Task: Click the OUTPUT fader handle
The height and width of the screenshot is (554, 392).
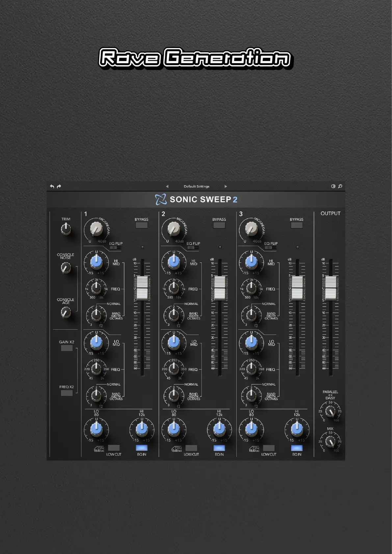Action: coord(331,288)
